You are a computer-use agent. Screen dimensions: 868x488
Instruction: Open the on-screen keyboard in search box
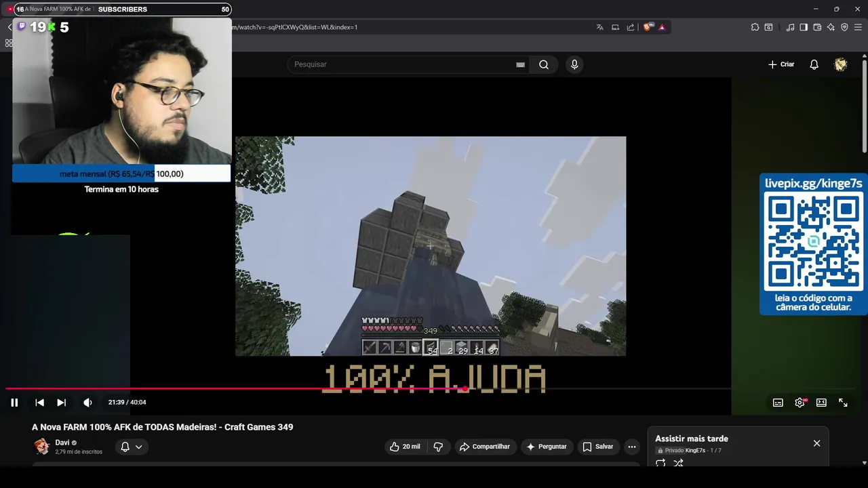pos(520,65)
